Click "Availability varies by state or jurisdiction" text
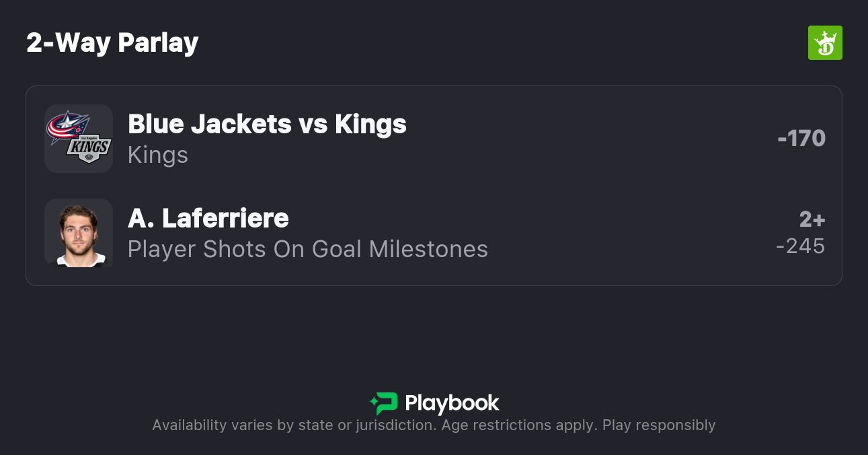 pos(293,425)
